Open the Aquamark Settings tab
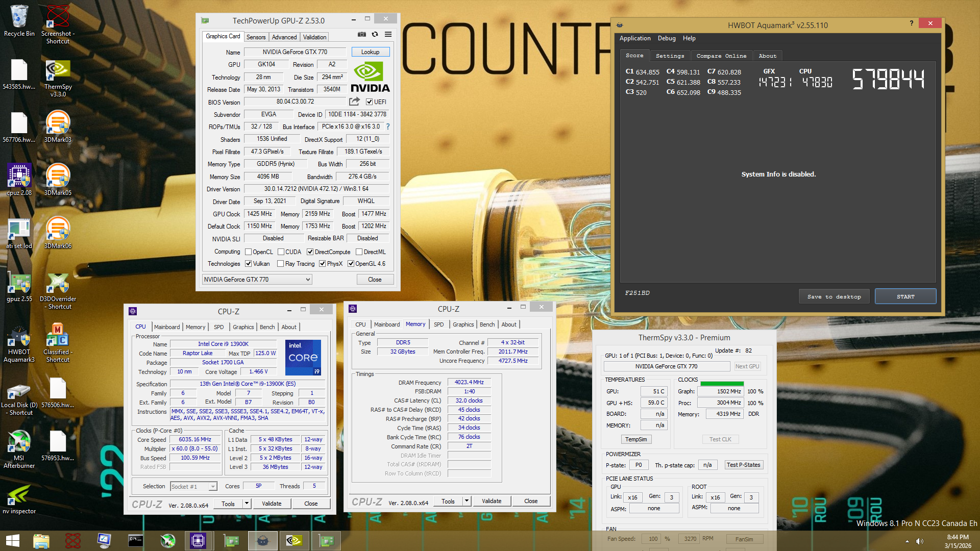 click(x=670, y=56)
